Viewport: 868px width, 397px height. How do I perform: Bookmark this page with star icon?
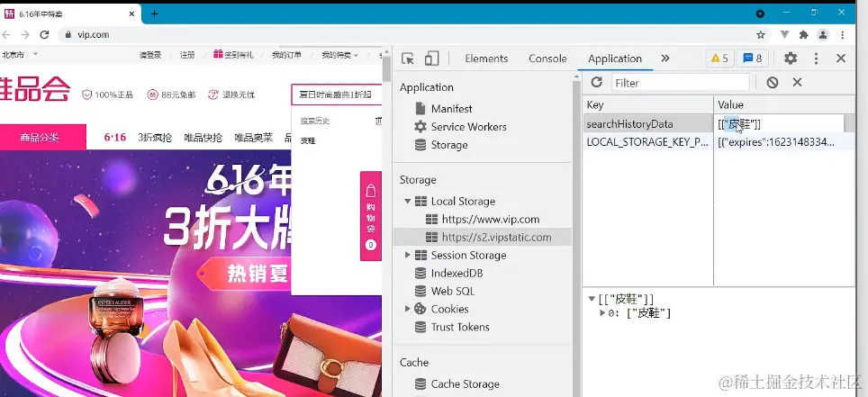click(x=761, y=34)
